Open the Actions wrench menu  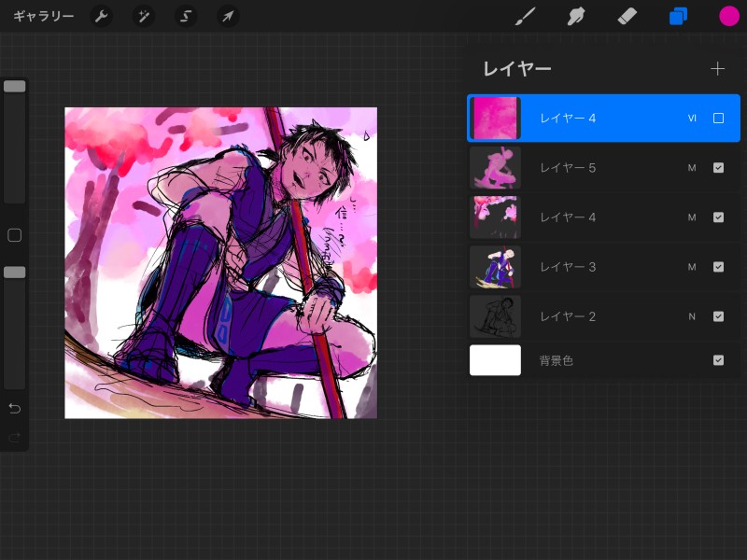coord(101,17)
